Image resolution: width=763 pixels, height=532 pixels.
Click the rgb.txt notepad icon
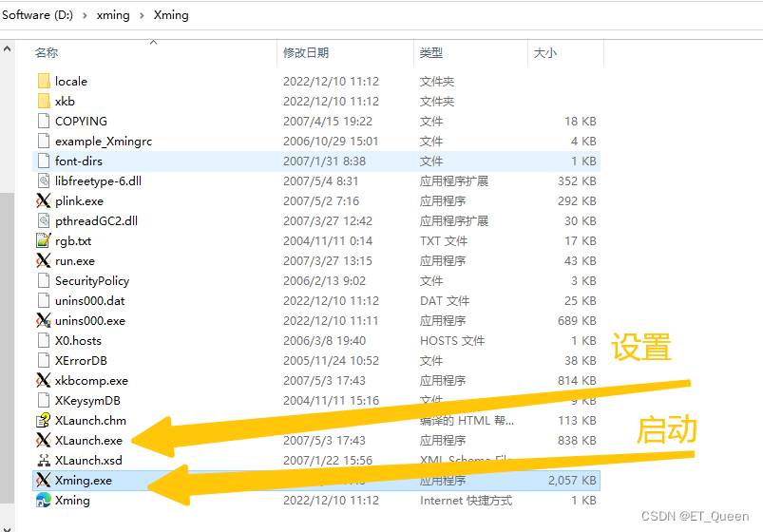(44, 241)
